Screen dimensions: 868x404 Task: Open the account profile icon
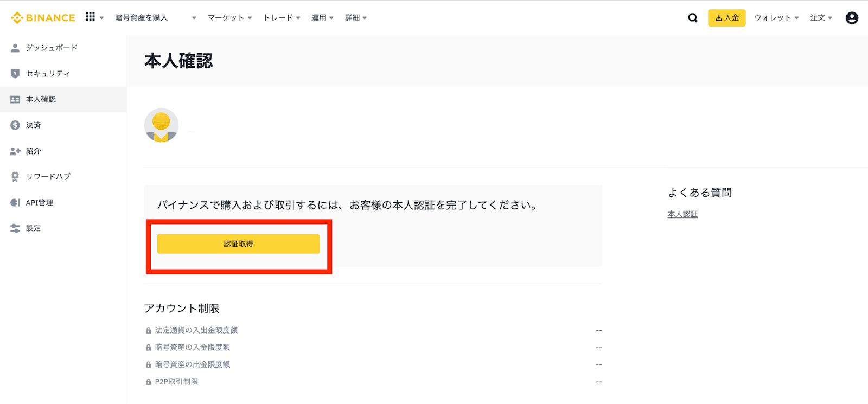(x=852, y=18)
